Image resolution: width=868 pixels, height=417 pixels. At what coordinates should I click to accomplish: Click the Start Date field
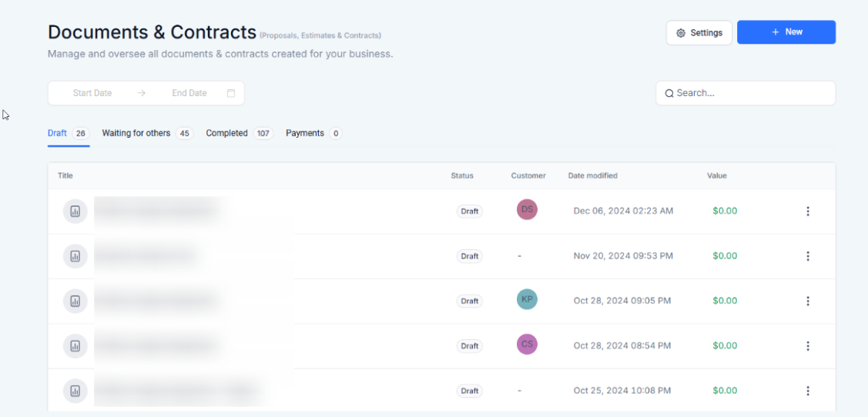pyautogui.click(x=92, y=93)
